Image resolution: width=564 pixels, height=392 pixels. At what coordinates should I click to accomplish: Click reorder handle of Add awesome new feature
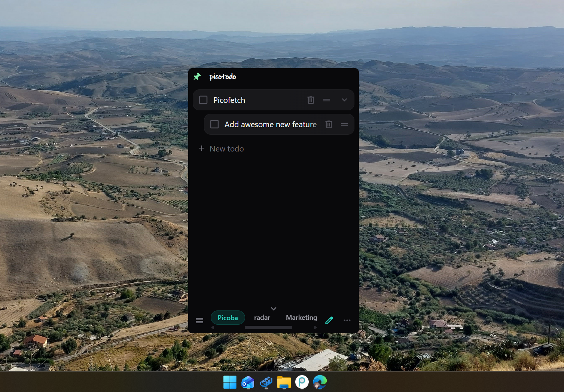pos(345,124)
